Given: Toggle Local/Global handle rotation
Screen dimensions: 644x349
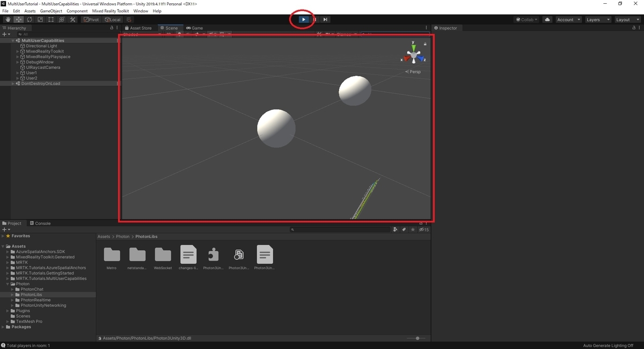Looking at the screenshot, I should pyautogui.click(x=112, y=20).
